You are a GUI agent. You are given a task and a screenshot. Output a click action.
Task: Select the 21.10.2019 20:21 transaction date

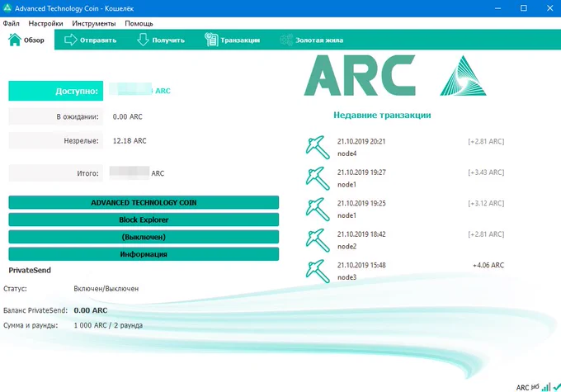[x=361, y=141]
